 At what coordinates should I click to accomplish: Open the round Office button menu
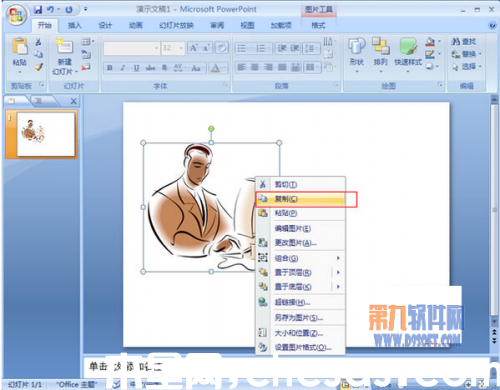16,15
